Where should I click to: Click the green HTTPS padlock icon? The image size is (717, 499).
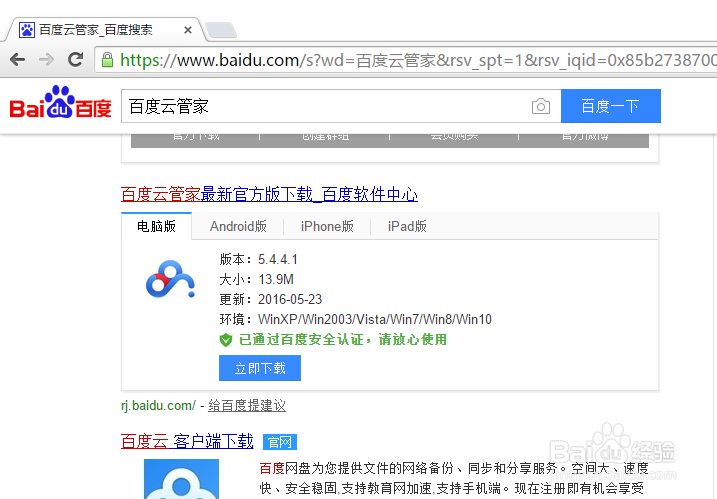pyautogui.click(x=107, y=60)
